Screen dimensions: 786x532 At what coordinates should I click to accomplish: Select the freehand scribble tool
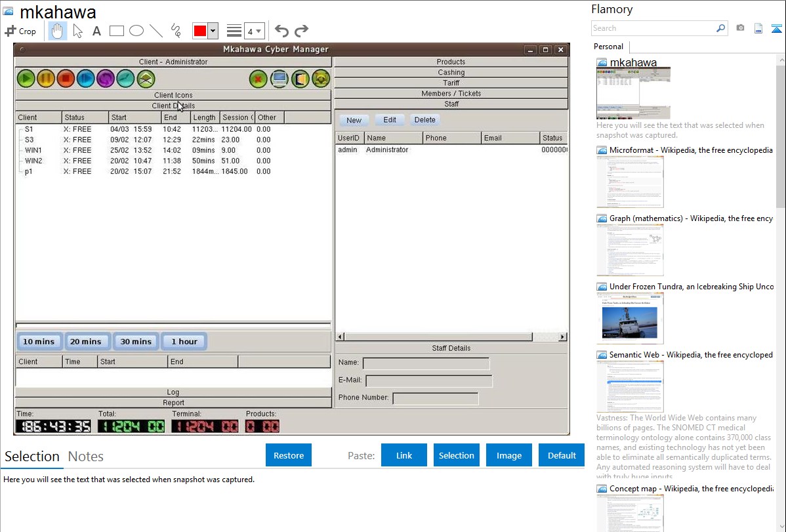(176, 31)
